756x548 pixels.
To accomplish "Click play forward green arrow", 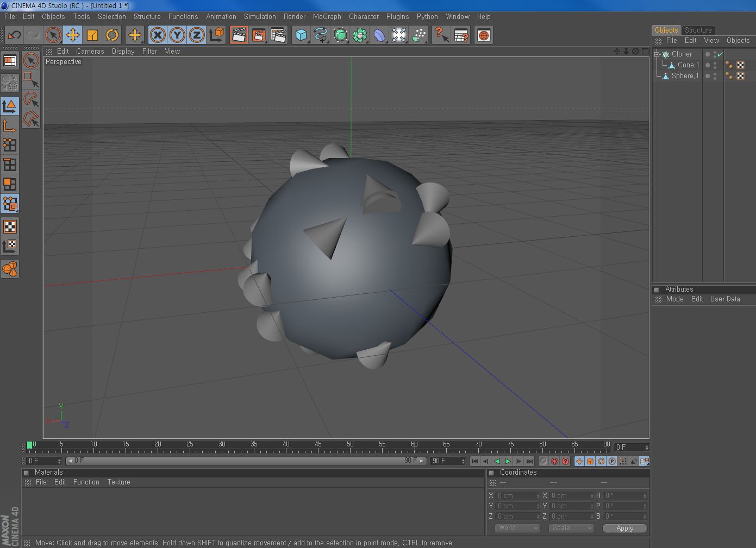I will point(508,461).
